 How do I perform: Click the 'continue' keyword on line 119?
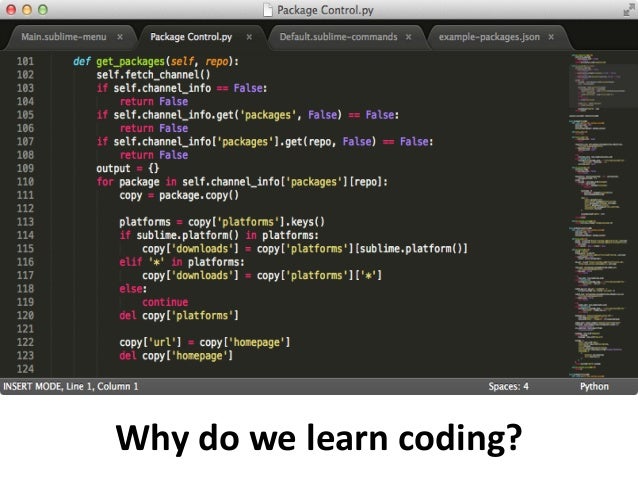point(165,302)
